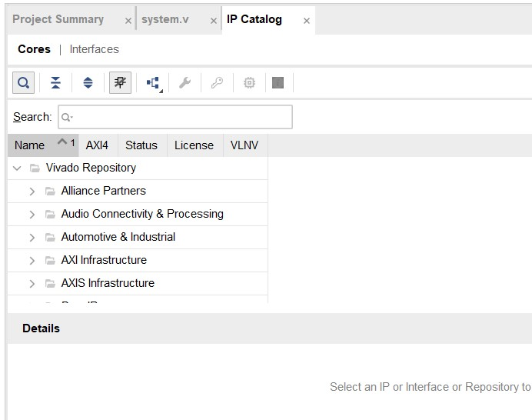Select Alliance Partners tree row

click(x=138, y=192)
